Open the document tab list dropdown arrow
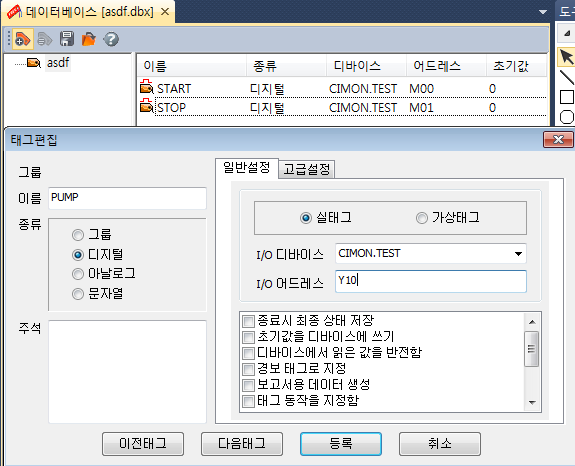The image size is (575, 466). pyautogui.click(x=543, y=12)
